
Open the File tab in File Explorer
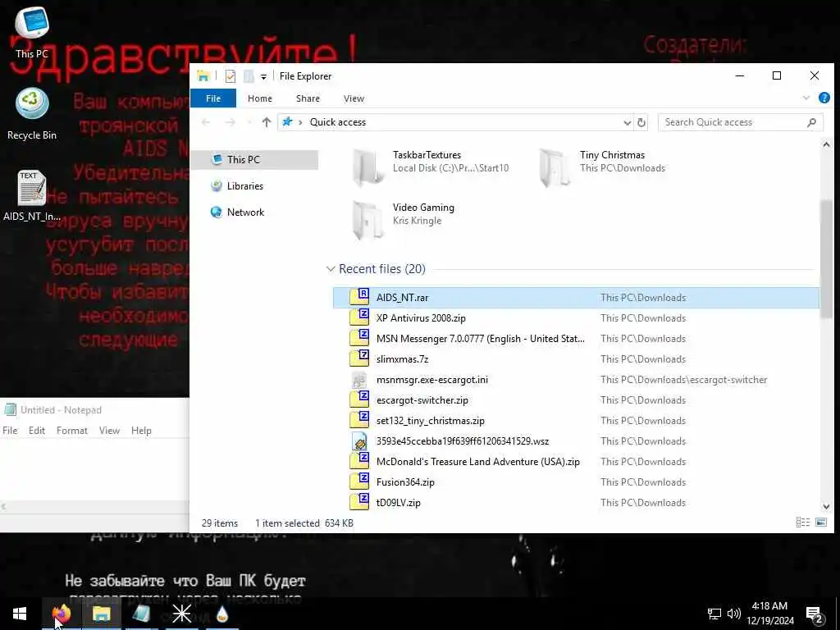[213, 98]
